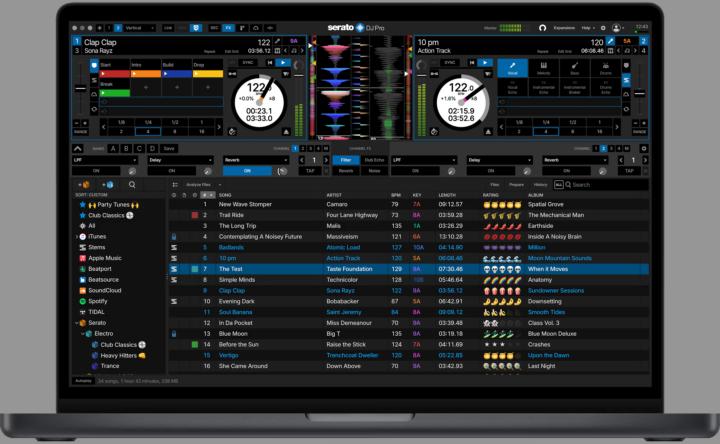Adjust the deck 1 pitch fader handle
The width and height of the screenshot is (720, 444).
80,88
